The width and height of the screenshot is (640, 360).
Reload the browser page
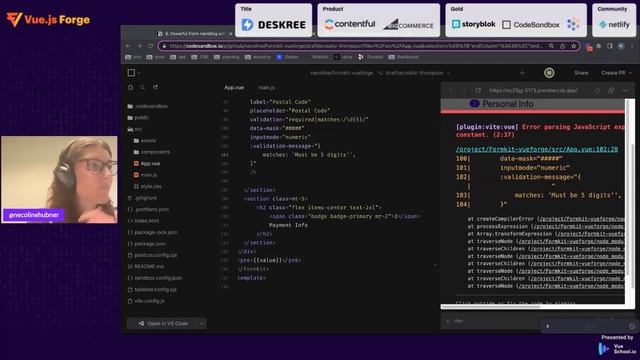tap(151, 46)
